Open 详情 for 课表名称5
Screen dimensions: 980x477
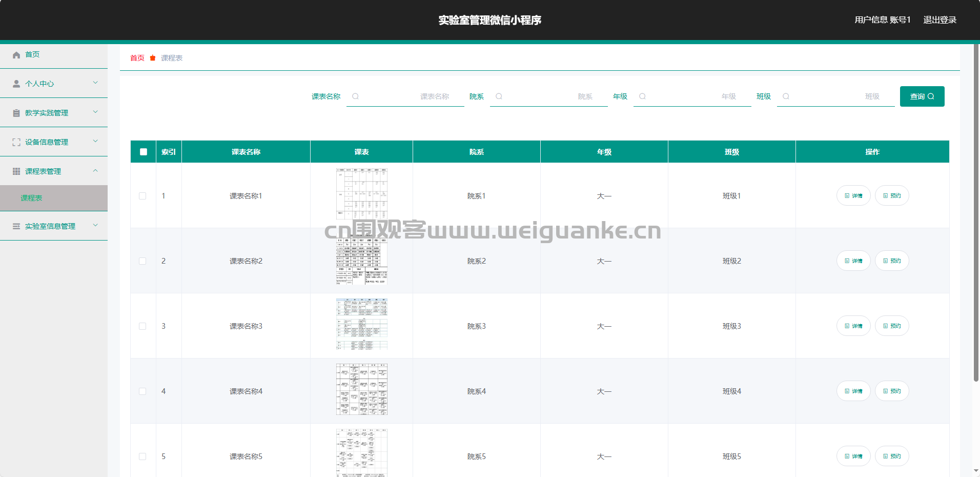pyautogui.click(x=853, y=456)
